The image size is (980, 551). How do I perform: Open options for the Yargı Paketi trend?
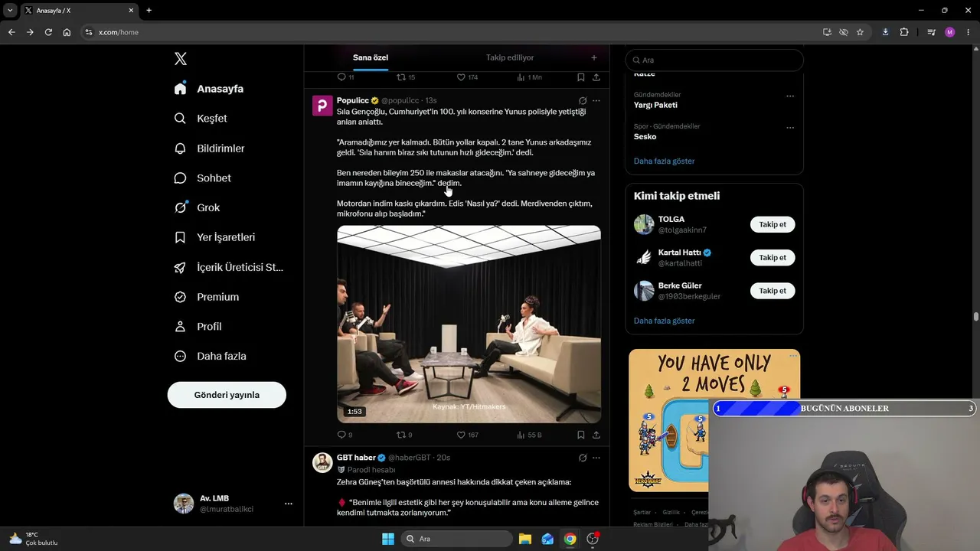click(x=790, y=96)
